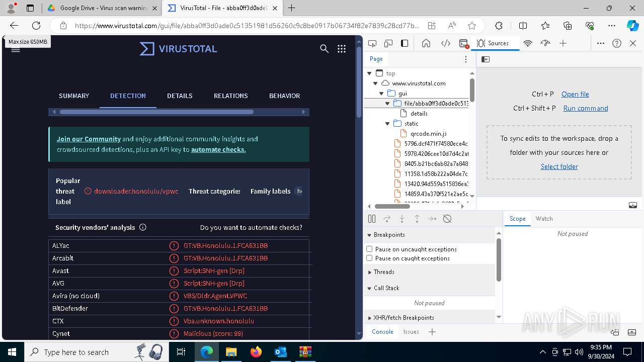Collapse www.virustotal.com tree node

pyautogui.click(x=375, y=83)
